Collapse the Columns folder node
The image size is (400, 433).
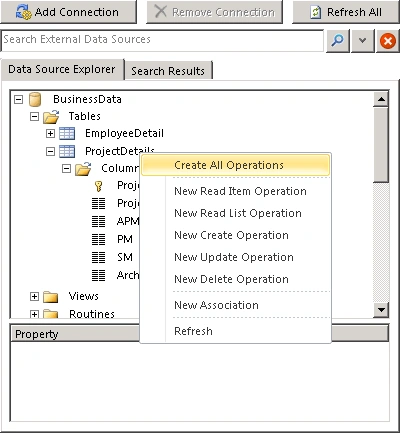click(x=66, y=169)
